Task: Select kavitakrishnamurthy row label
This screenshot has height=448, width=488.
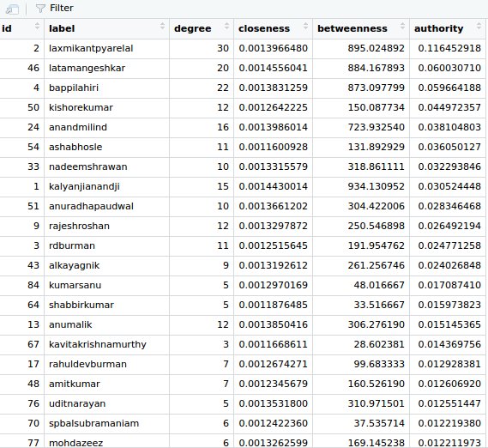Action: click(98, 344)
